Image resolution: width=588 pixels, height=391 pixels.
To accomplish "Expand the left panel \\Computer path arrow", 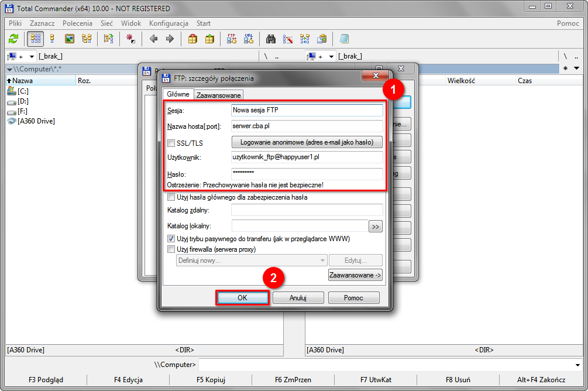I will pyautogui.click(x=10, y=70).
